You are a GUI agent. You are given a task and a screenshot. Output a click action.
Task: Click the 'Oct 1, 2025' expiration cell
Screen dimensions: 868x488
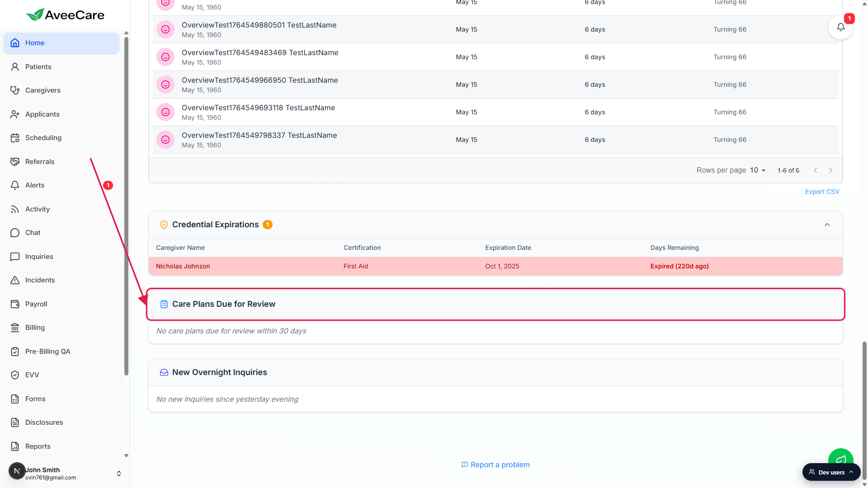(x=502, y=266)
